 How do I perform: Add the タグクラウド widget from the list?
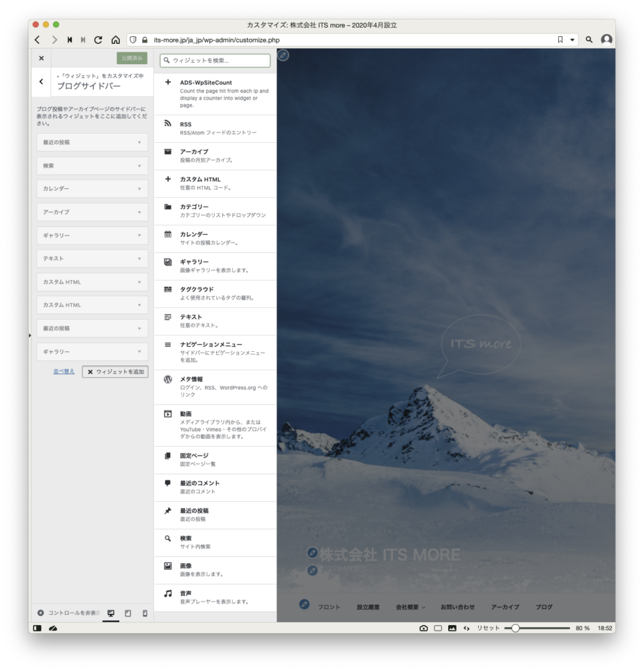215,294
